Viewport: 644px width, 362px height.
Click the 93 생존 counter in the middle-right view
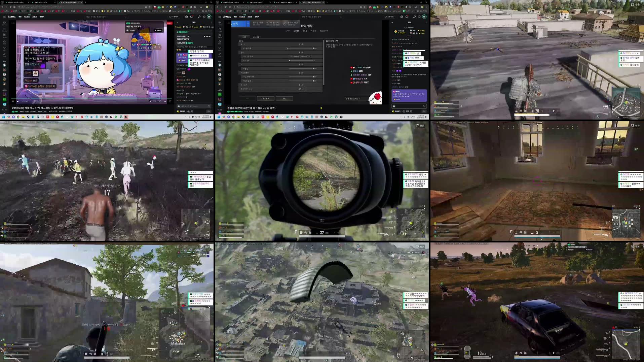click(x=635, y=126)
